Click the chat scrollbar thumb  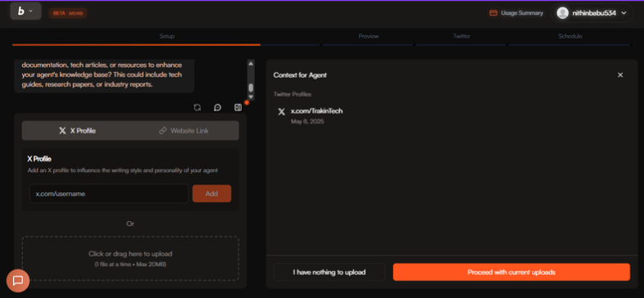[x=251, y=88]
